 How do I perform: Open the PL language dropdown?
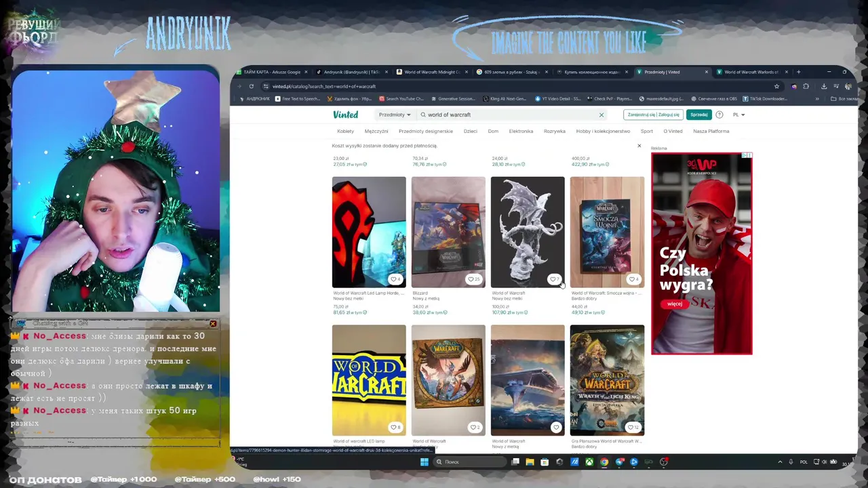point(738,115)
